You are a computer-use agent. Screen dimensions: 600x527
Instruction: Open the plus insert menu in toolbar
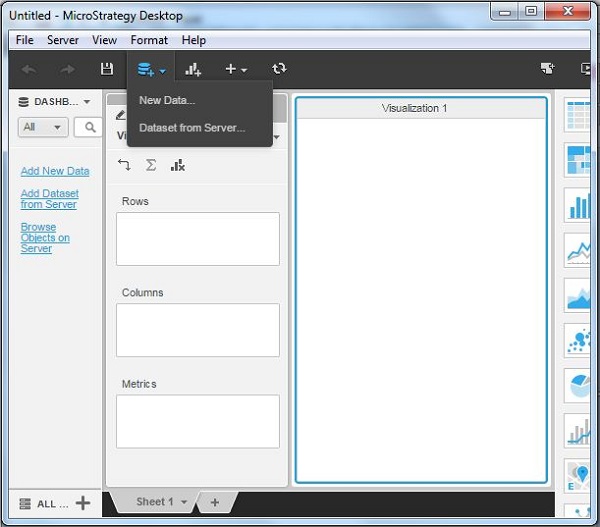coord(236,69)
